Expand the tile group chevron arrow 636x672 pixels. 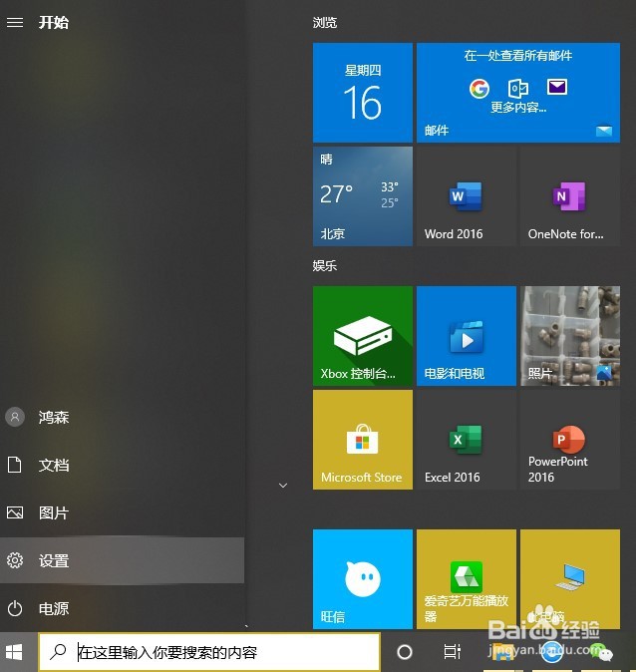click(283, 486)
